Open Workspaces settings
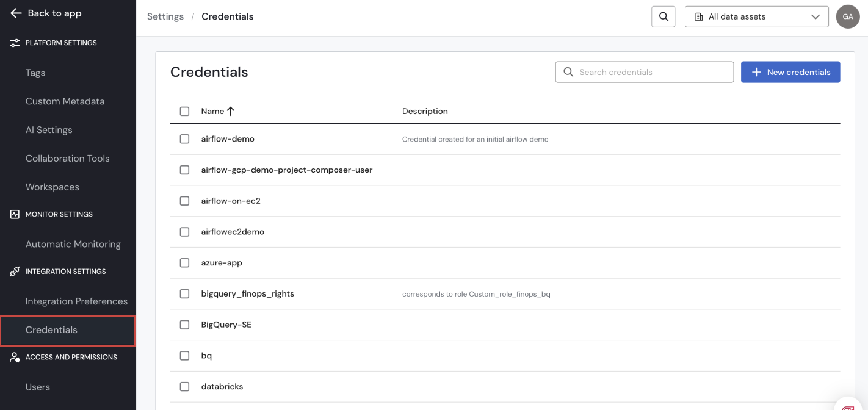 coord(52,187)
